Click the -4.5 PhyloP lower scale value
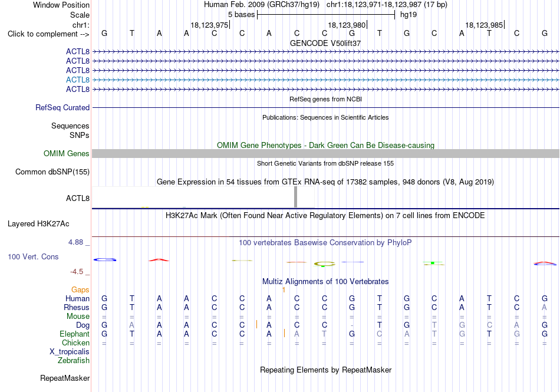 [x=77, y=272]
